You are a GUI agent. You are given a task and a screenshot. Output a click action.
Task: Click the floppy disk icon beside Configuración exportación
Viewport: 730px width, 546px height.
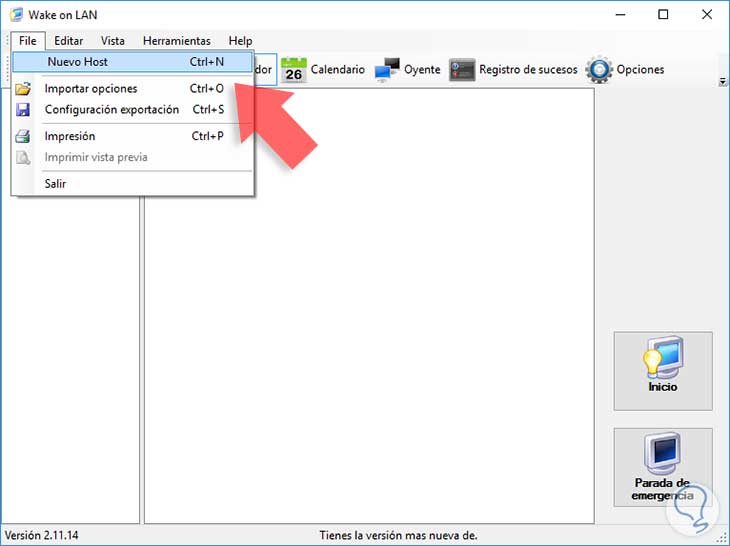pyautogui.click(x=23, y=109)
